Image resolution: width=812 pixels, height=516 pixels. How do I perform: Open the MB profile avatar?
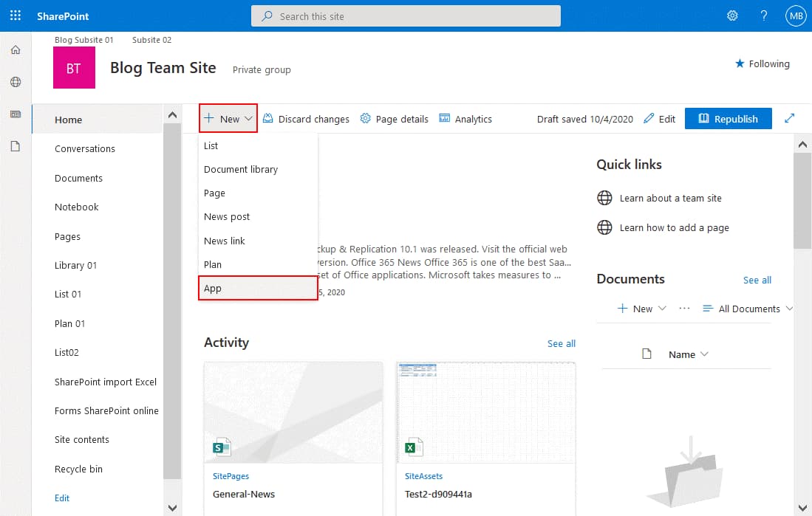(x=795, y=16)
